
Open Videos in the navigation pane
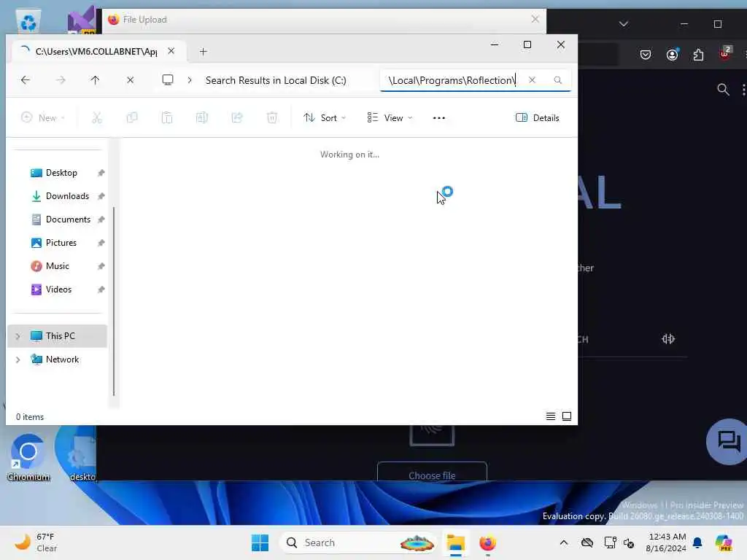click(x=58, y=289)
